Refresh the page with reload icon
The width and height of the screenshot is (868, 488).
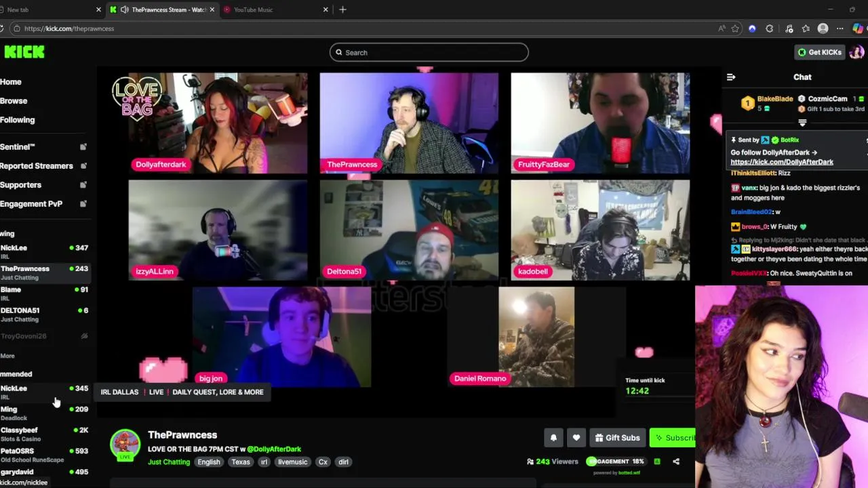tap(2, 28)
